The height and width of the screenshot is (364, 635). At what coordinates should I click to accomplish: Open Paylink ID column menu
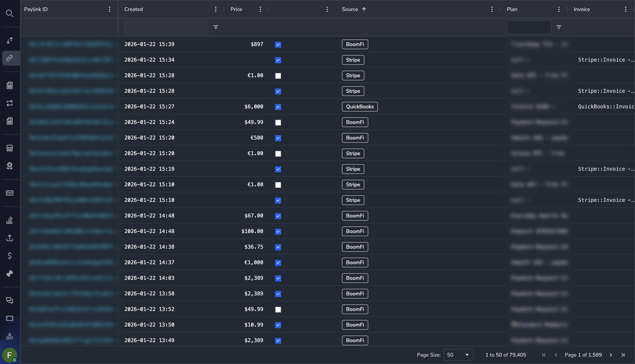coord(109,9)
